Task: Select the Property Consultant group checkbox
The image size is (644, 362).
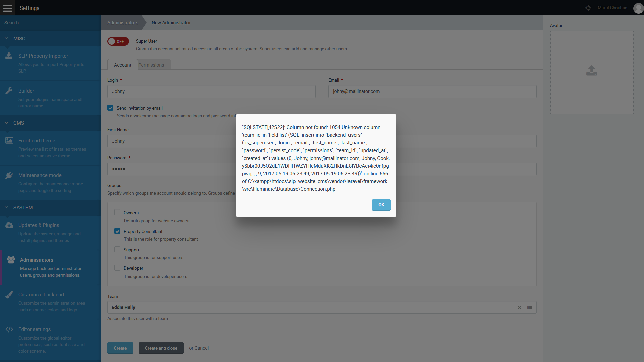Action: (x=117, y=231)
